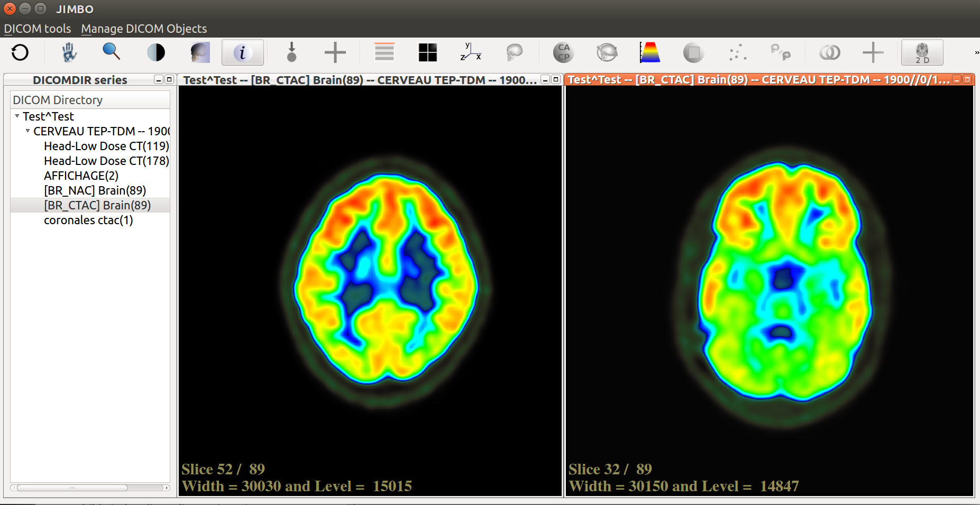Minimize the orange-titled right viewer frame
The height and width of the screenshot is (505, 980).
957,79
